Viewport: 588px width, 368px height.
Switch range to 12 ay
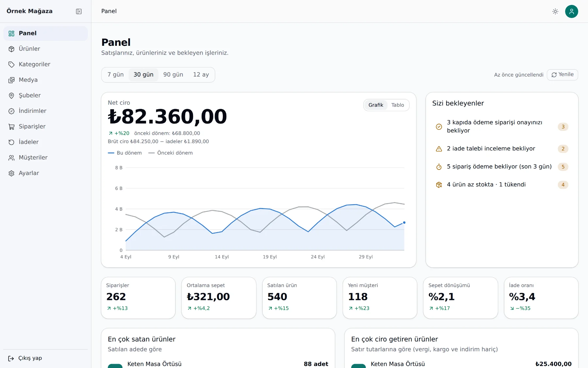pyautogui.click(x=201, y=75)
